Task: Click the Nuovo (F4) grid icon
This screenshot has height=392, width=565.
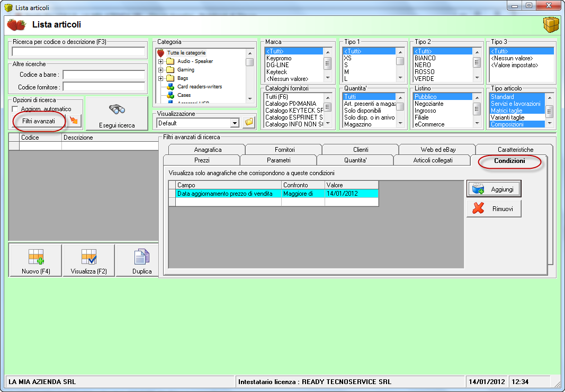Action: coord(35,257)
